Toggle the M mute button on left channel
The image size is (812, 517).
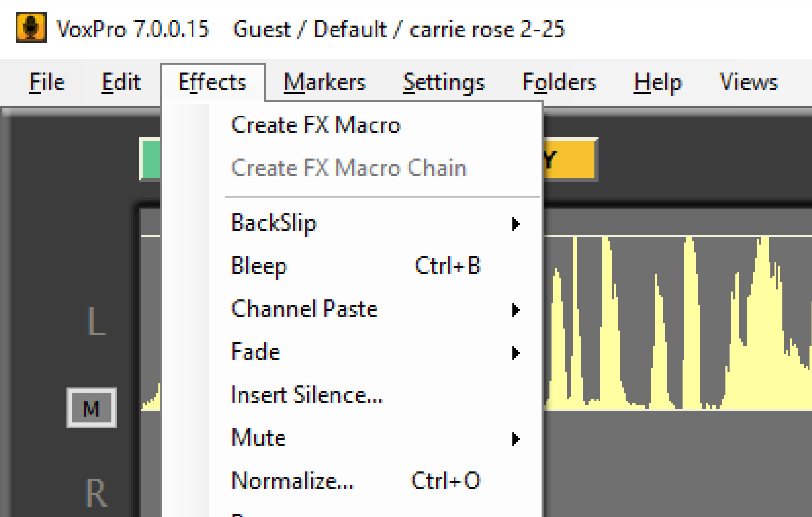(92, 408)
